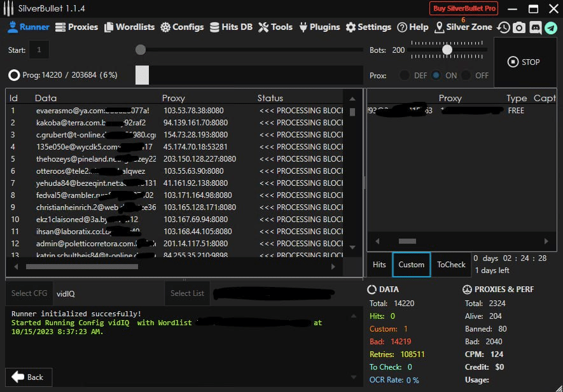Click the Start number input field
Image resolution: width=563 pixels, height=392 pixels.
pos(39,50)
